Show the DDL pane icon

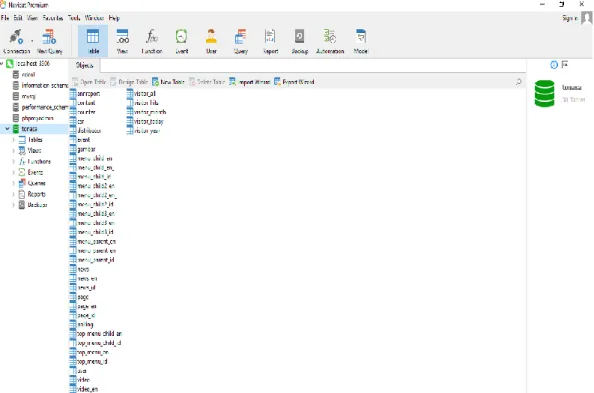tap(565, 65)
